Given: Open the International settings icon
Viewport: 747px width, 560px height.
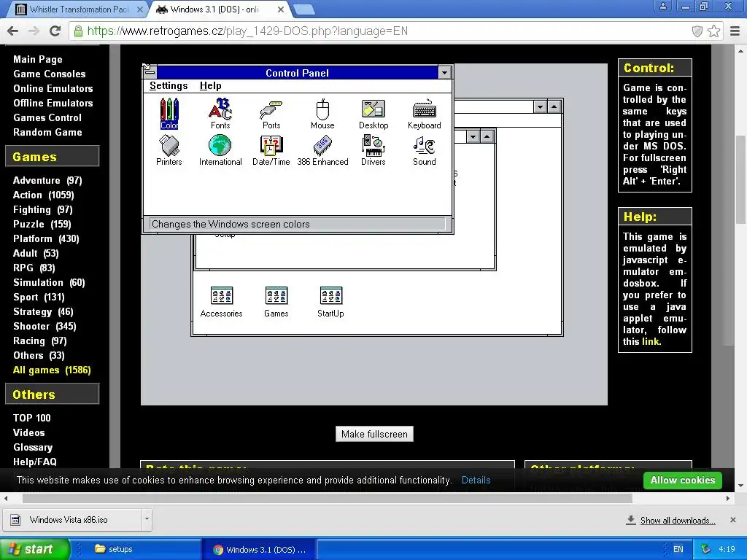Looking at the screenshot, I should click(x=220, y=150).
